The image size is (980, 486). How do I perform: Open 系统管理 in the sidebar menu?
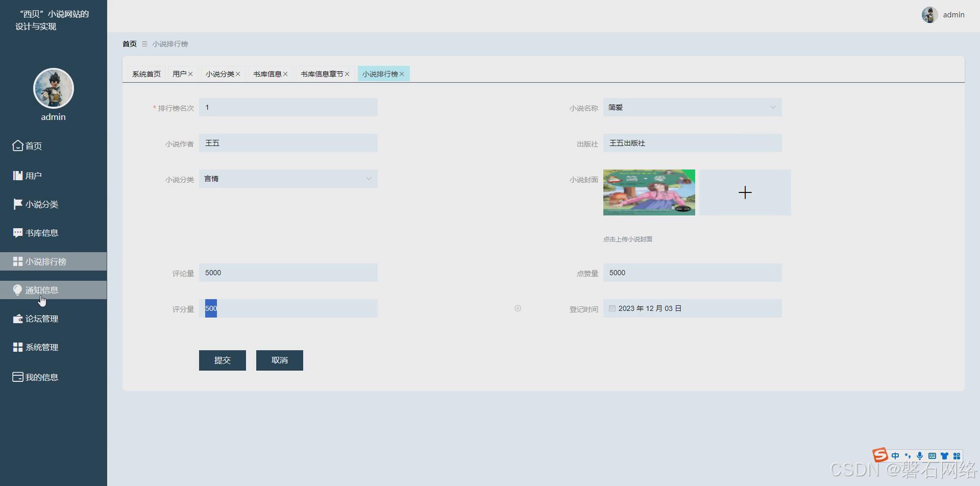(54, 347)
